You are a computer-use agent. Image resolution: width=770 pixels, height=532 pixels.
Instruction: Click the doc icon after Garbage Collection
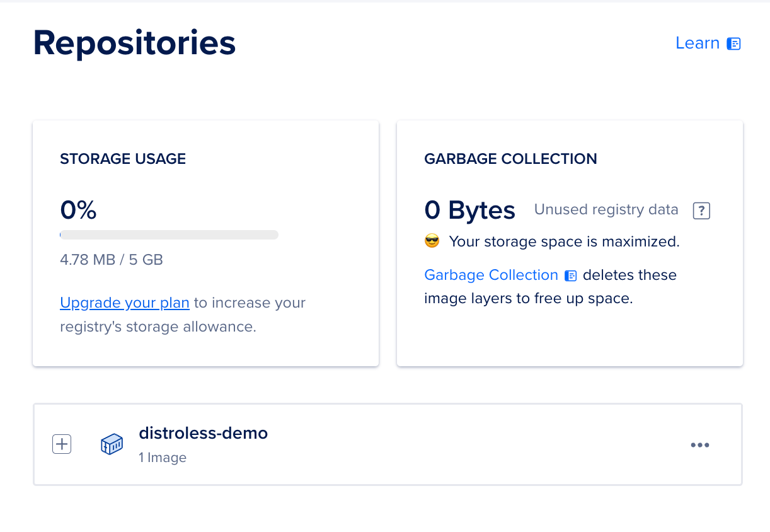click(571, 275)
